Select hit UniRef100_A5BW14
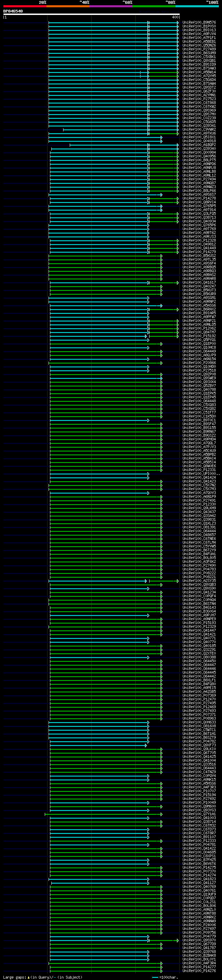This screenshot has height=980, width=222. pos(199,72)
